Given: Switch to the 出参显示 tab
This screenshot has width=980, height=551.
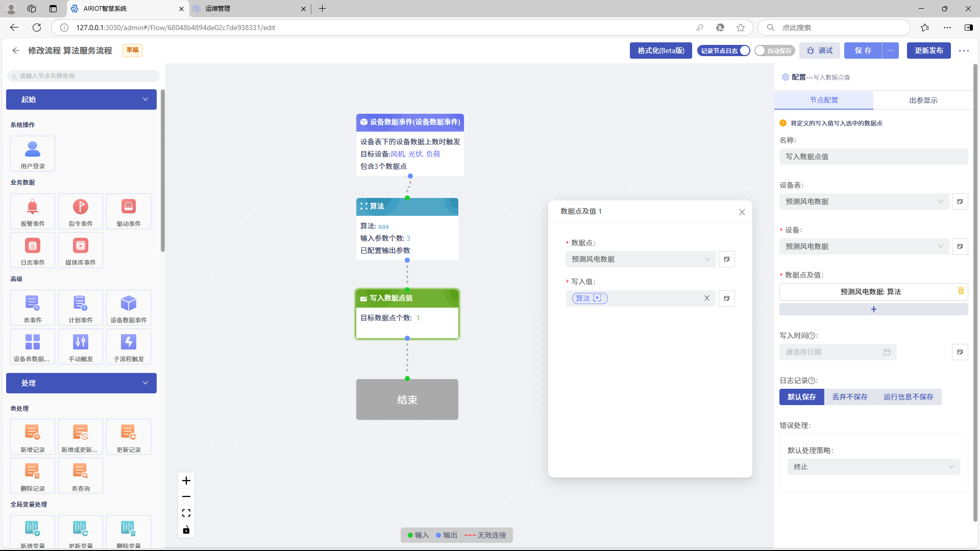Looking at the screenshot, I should tap(923, 101).
